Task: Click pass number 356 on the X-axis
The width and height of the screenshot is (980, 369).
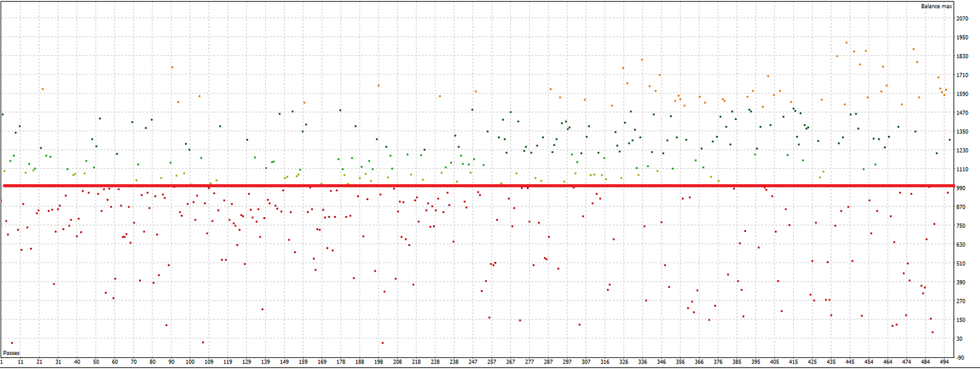Action: pyautogui.click(x=680, y=362)
